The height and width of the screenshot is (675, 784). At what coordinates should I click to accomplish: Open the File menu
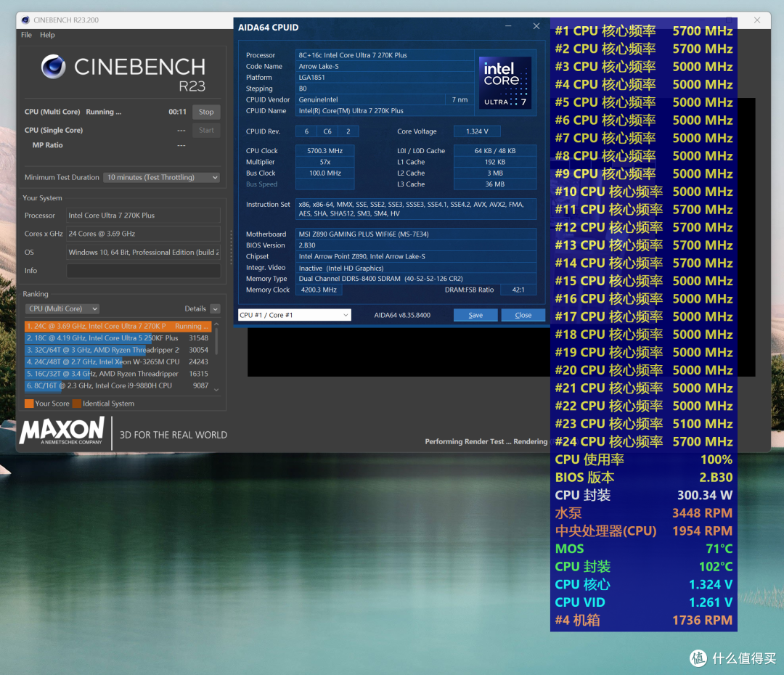[27, 35]
